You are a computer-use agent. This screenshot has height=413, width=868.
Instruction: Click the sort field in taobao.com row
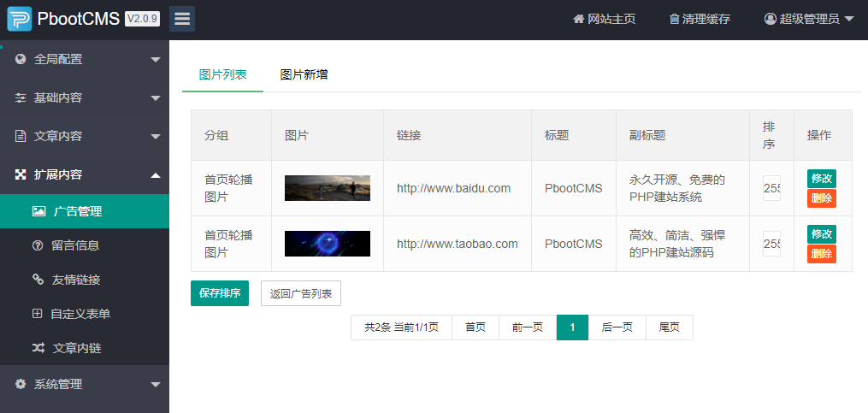pos(771,244)
